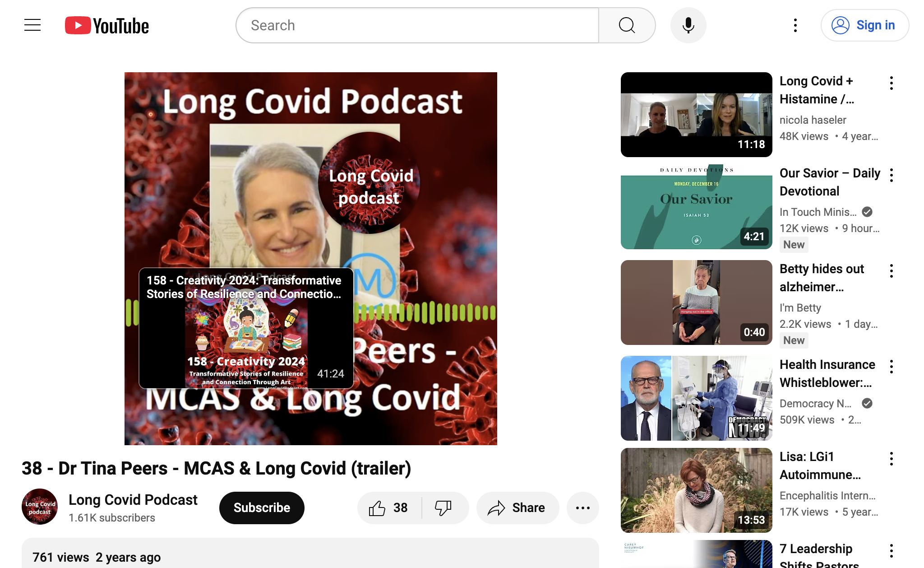Open Long Covid + Histamine video thumbnail
924x568 pixels.
697,115
